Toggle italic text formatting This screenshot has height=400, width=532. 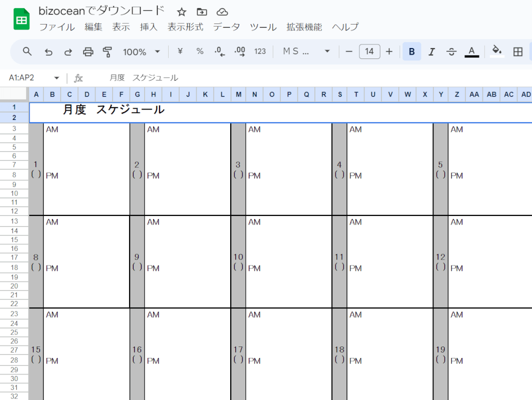(431, 51)
